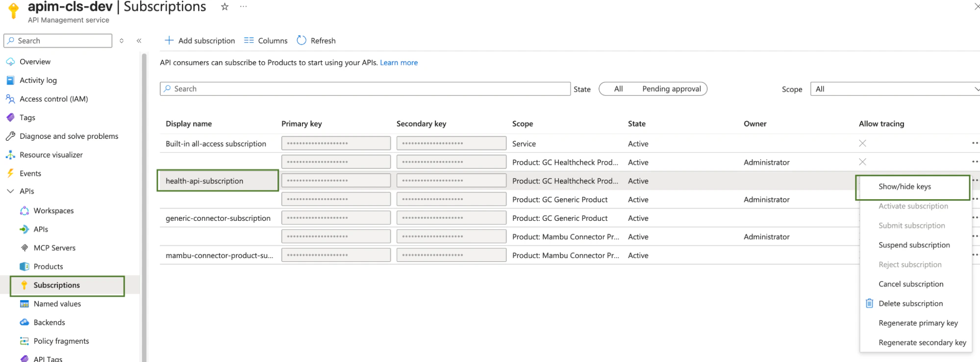This screenshot has width=980, height=362.
Task: Click the Service scope cell
Action: click(524, 144)
